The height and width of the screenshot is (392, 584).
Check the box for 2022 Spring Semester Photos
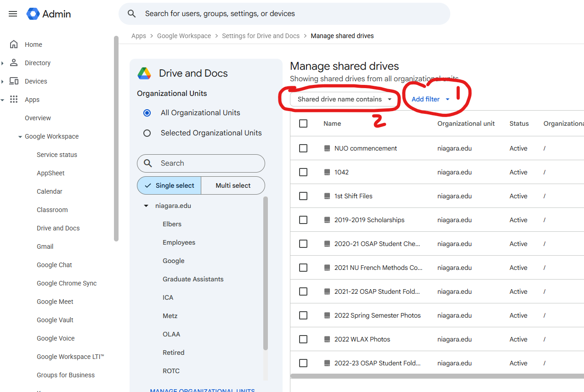click(x=303, y=315)
